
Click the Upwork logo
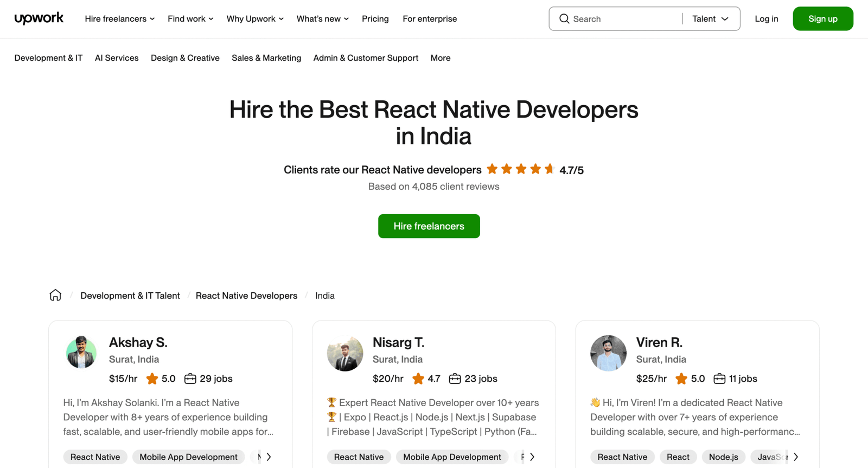(x=39, y=18)
